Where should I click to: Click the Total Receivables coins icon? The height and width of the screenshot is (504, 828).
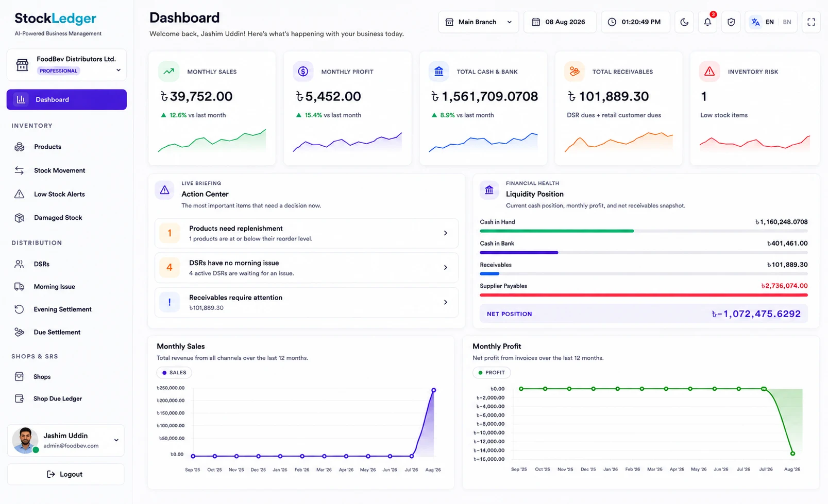pyautogui.click(x=574, y=72)
